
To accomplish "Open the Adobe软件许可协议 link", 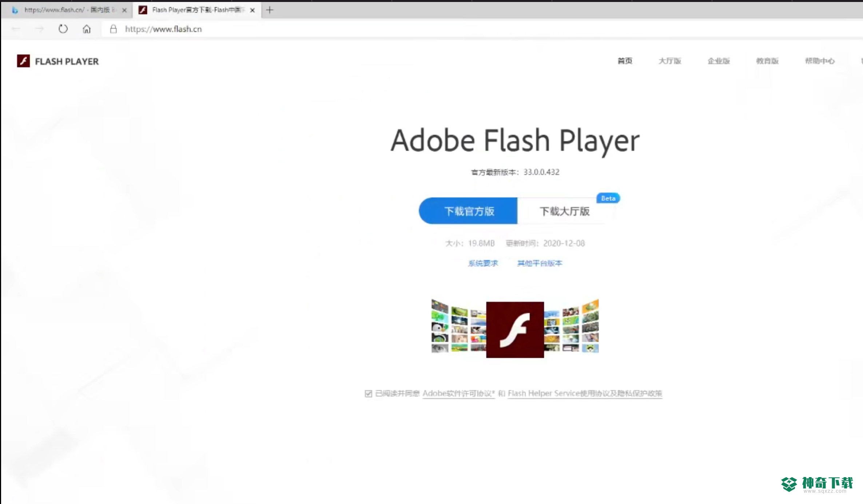I will [459, 393].
